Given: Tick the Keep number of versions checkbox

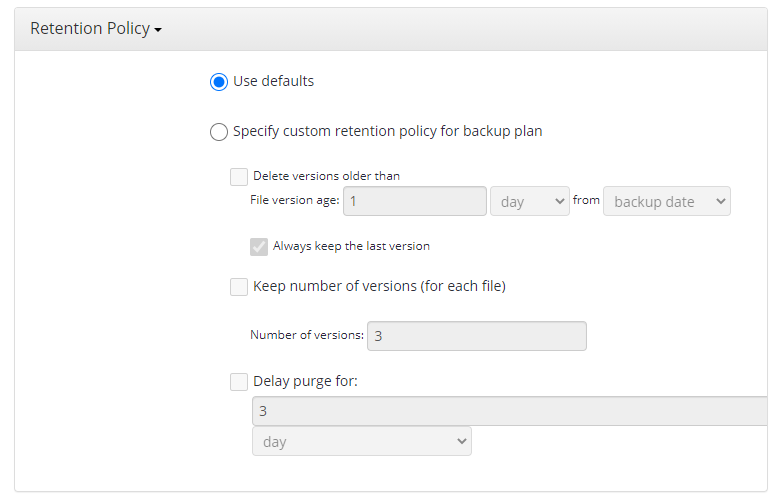Looking at the screenshot, I should [x=239, y=287].
